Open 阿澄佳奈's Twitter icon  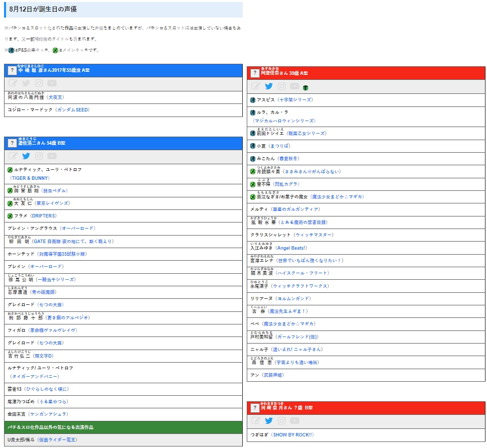click(x=269, y=86)
